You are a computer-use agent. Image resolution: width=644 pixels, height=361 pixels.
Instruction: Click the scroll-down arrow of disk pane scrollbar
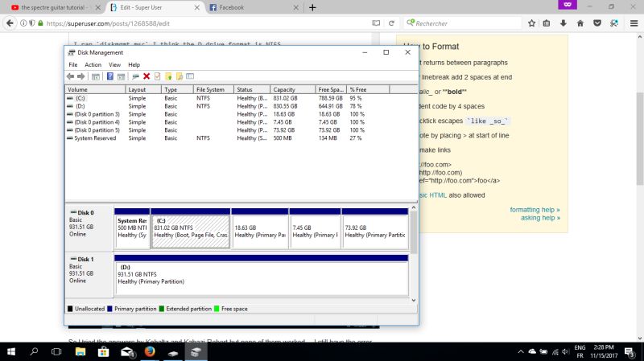[414, 300]
